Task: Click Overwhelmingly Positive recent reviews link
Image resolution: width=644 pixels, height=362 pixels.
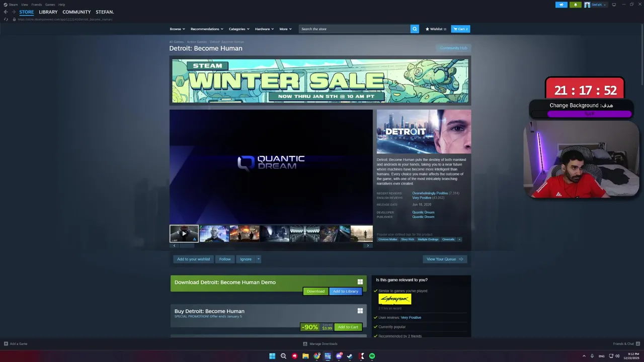Action: [x=430, y=193]
